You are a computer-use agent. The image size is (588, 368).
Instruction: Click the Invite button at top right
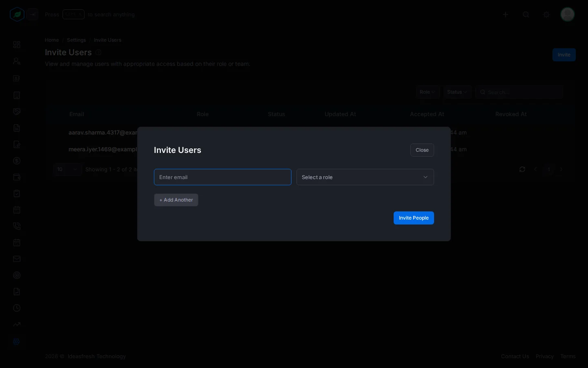tap(564, 55)
